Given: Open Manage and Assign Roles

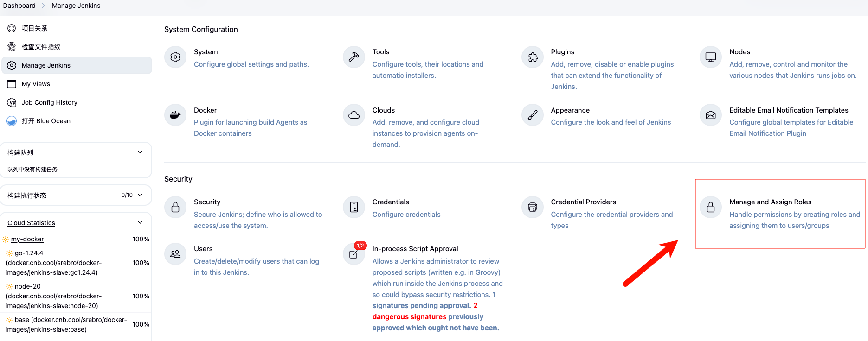Looking at the screenshot, I should tap(770, 202).
